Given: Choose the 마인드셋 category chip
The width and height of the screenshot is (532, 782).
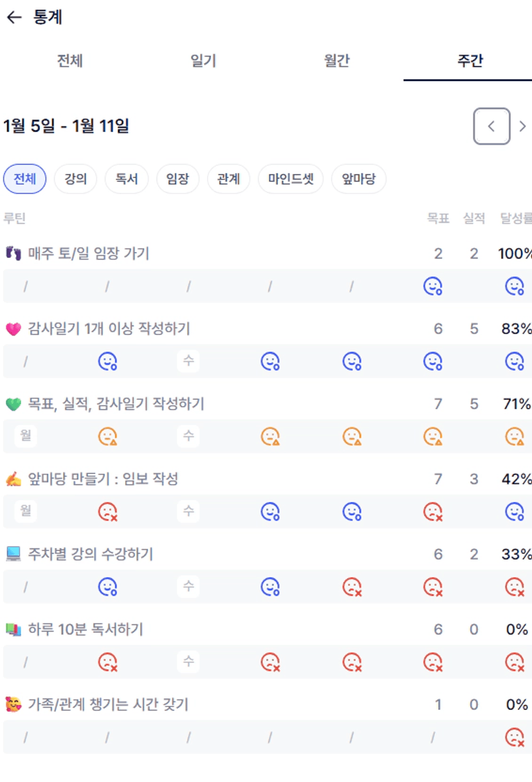Looking at the screenshot, I should point(291,179).
